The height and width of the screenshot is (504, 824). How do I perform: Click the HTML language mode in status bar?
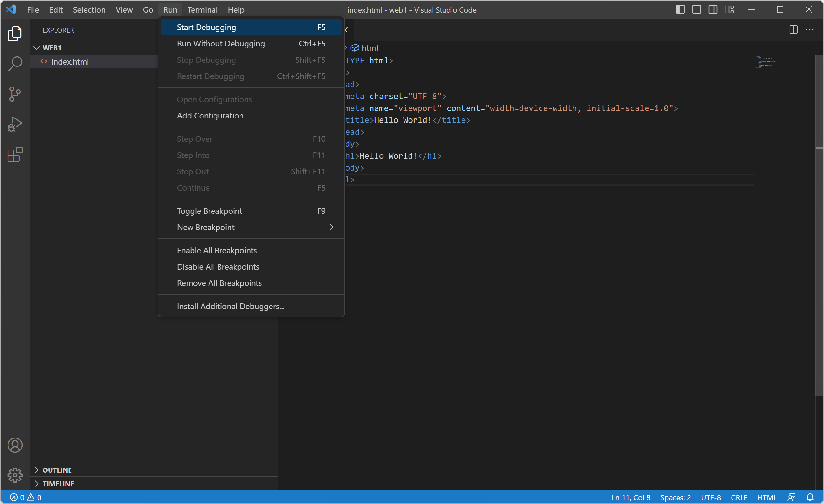(767, 497)
